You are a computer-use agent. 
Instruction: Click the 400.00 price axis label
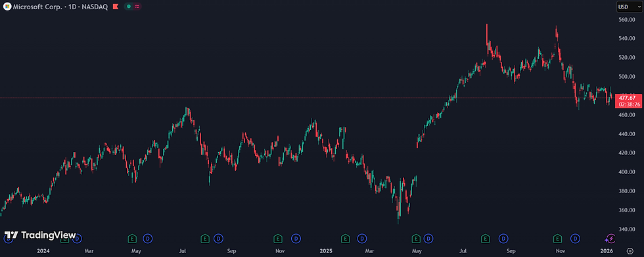[x=627, y=172]
